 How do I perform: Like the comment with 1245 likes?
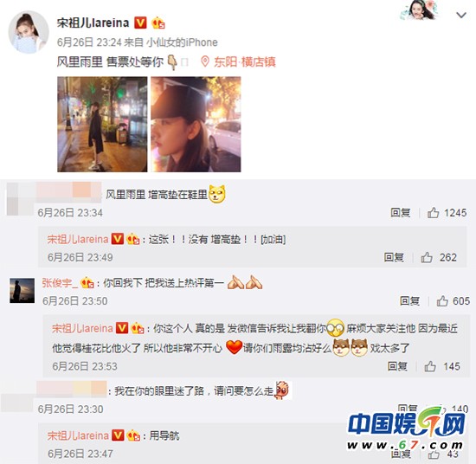(x=434, y=213)
